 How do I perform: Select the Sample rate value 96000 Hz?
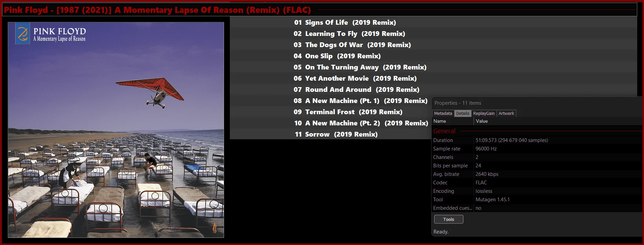click(486, 149)
